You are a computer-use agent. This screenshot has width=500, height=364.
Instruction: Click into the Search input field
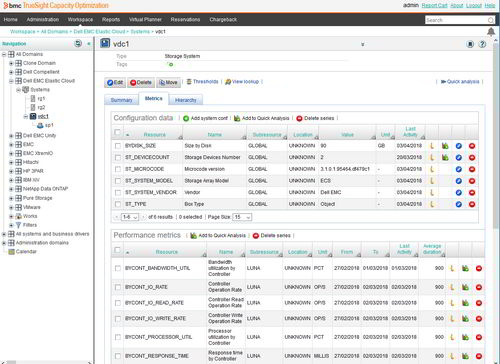pyautogui.click(x=456, y=20)
